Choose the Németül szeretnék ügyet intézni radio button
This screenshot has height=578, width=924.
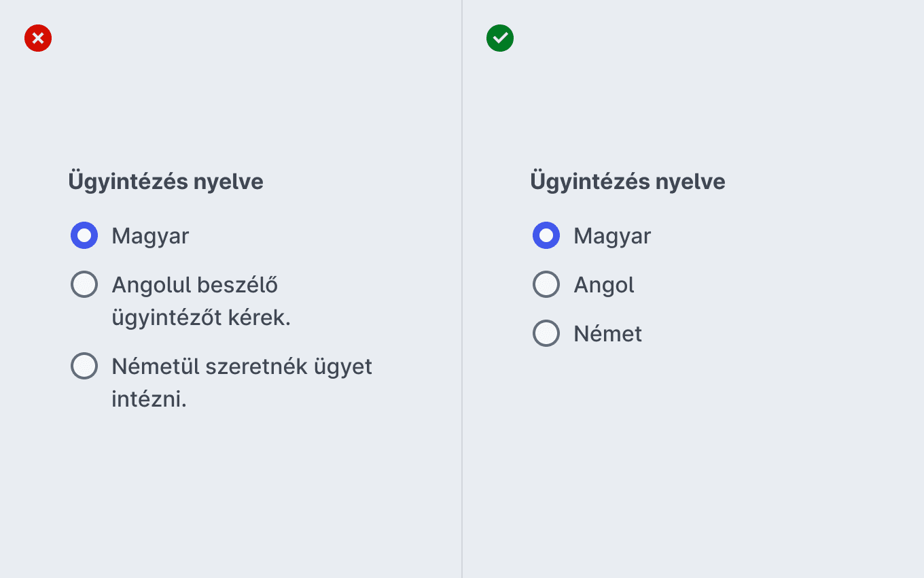point(84,366)
